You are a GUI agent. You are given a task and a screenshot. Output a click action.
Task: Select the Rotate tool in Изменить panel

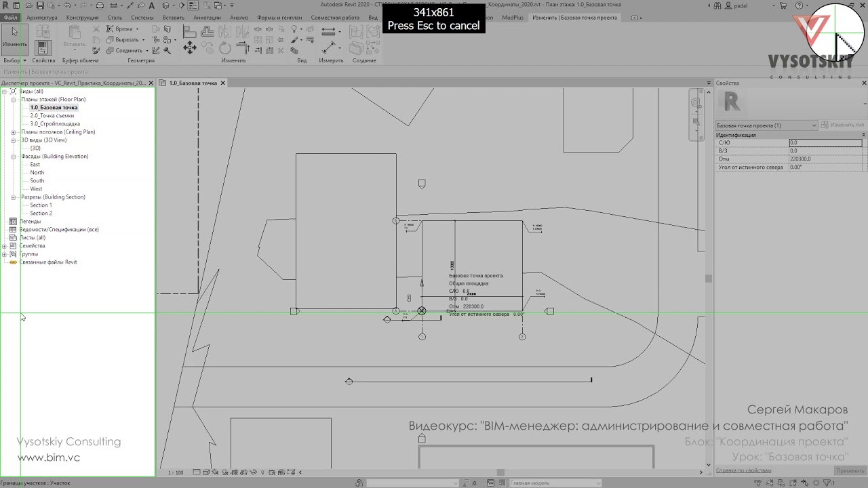[x=224, y=47]
